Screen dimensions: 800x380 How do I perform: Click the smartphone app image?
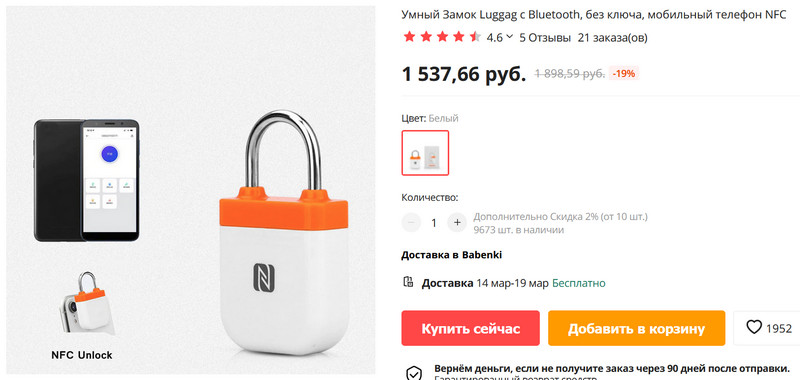87,180
